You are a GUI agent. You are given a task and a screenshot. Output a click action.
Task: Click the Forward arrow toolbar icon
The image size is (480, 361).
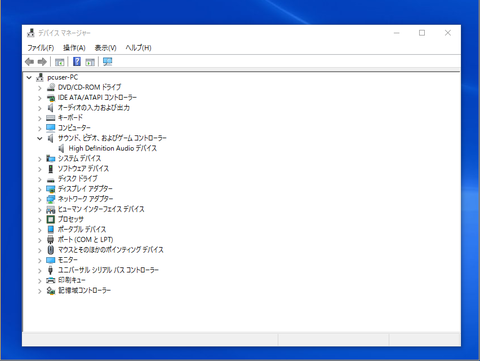[42, 62]
